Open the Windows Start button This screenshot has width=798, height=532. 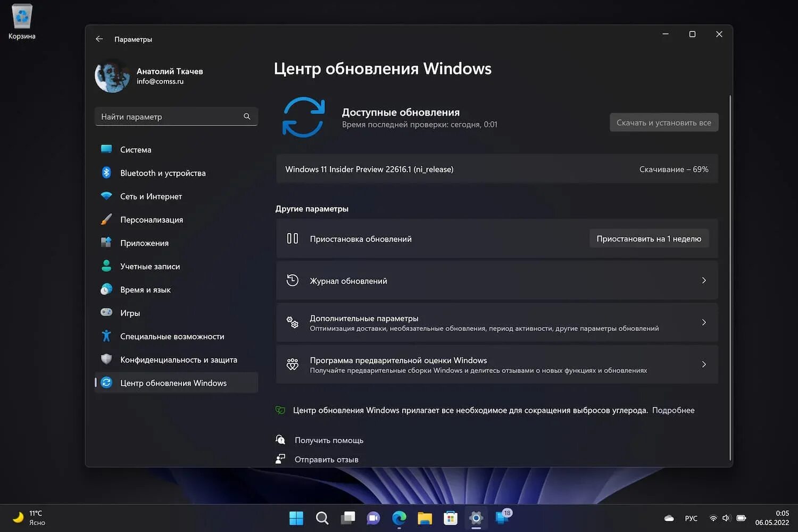coord(296,518)
